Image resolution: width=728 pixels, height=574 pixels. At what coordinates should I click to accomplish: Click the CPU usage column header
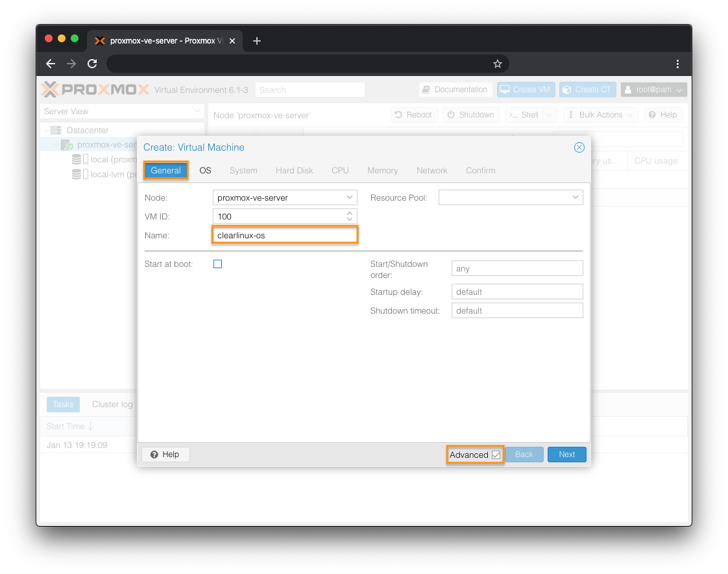coord(656,161)
